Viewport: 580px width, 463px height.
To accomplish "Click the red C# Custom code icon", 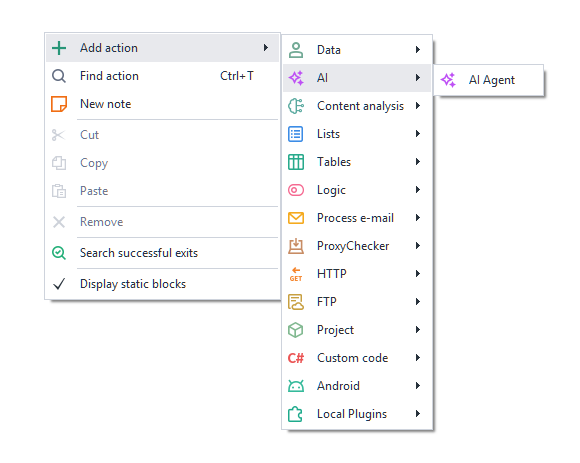I will click(296, 358).
